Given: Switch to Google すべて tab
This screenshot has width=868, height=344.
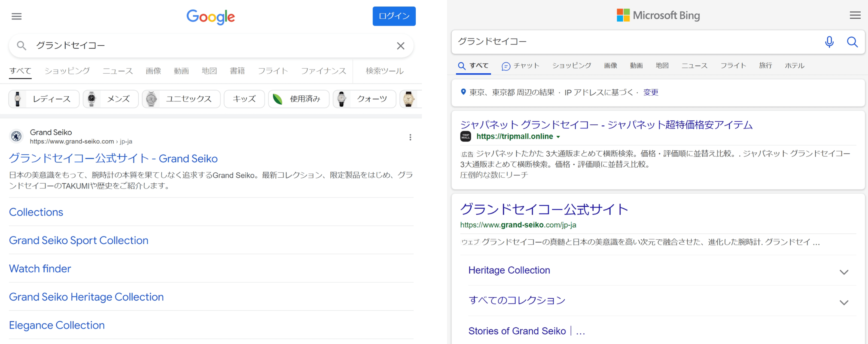Looking at the screenshot, I should [20, 71].
